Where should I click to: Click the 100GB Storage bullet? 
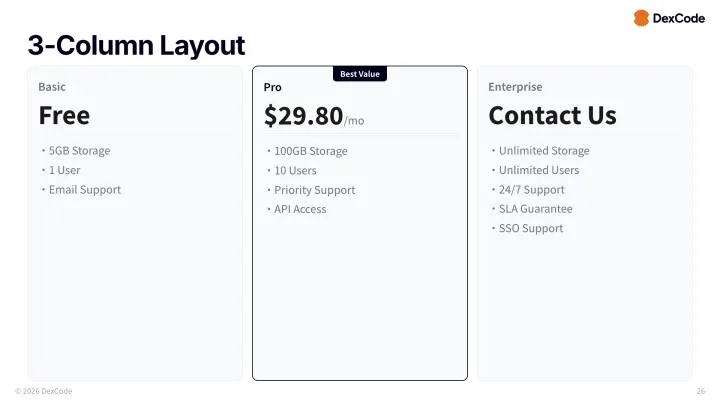(x=310, y=152)
